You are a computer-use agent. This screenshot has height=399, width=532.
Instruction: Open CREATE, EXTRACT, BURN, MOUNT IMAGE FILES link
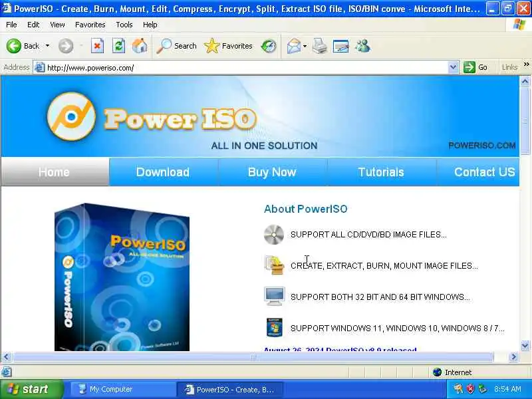[x=384, y=265]
